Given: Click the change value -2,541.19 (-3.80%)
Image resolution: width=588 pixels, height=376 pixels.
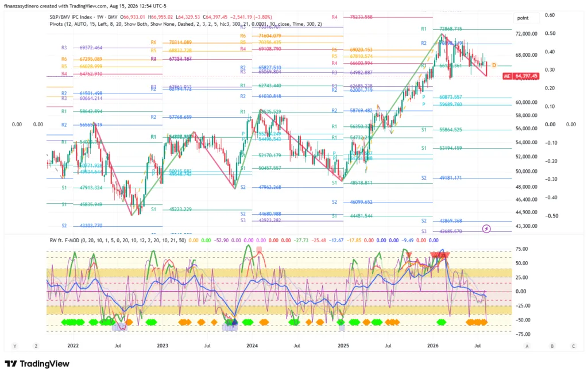Looking at the screenshot, I should coord(252,17).
